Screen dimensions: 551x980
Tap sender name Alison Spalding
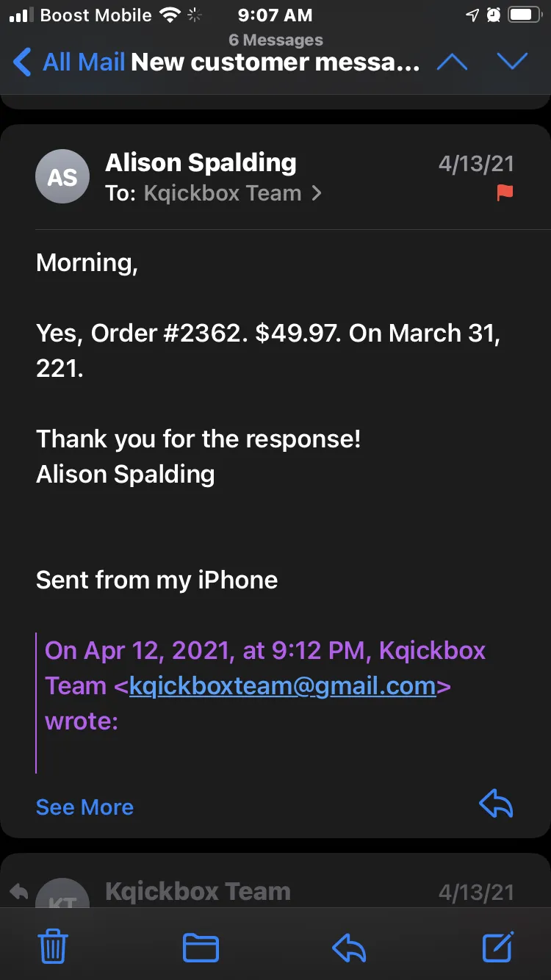click(x=201, y=162)
